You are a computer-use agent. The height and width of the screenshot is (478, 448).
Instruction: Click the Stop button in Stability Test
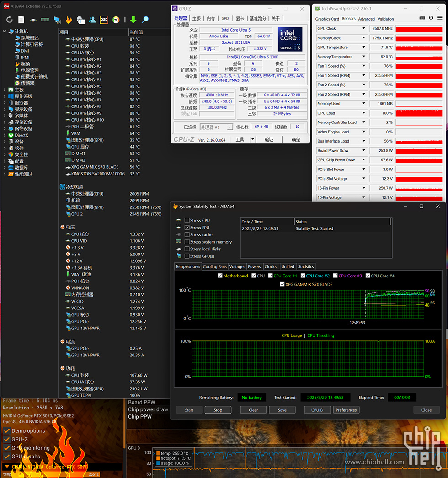pos(218,410)
